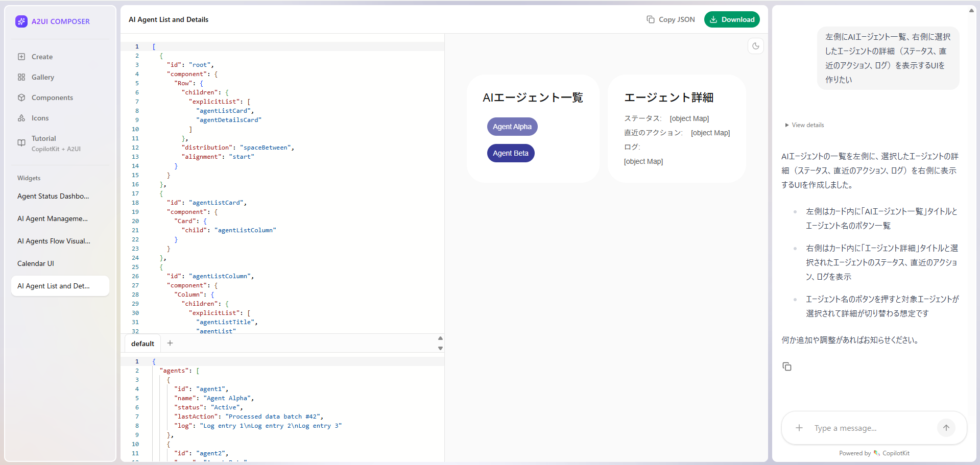
Task: Open the Gallery section
Action: tap(42, 77)
